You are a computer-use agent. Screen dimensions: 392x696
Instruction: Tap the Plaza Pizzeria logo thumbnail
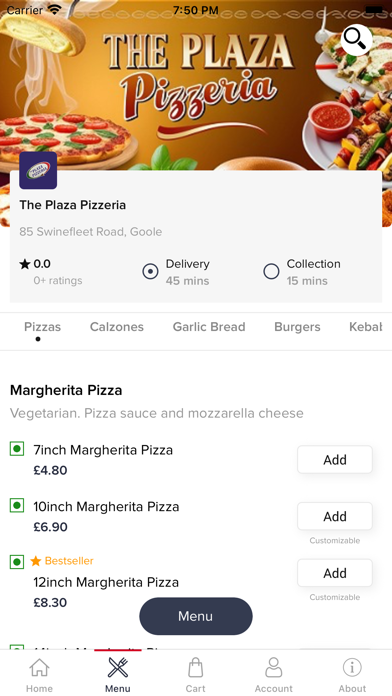pyautogui.click(x=38, y=170)
